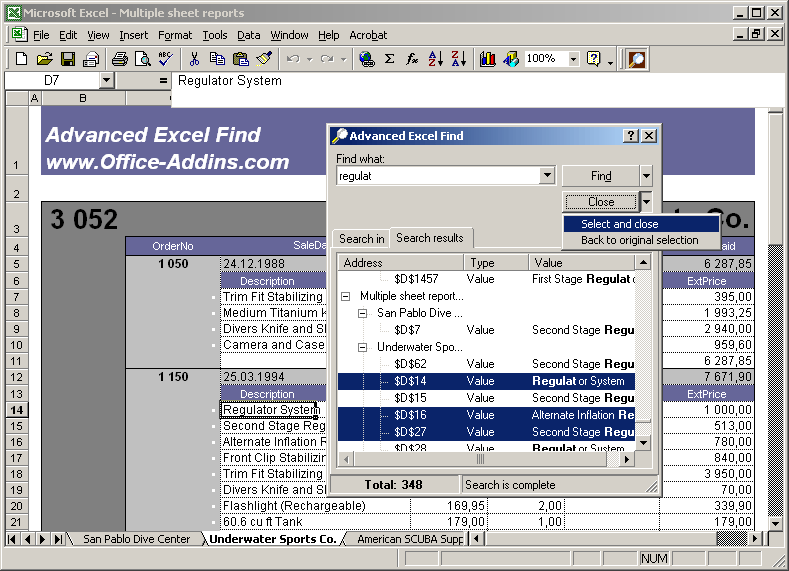Viewport: 789px width, 571px height.
Task: Click the Sort Descending icon
Action: click(x=458, y=59)
